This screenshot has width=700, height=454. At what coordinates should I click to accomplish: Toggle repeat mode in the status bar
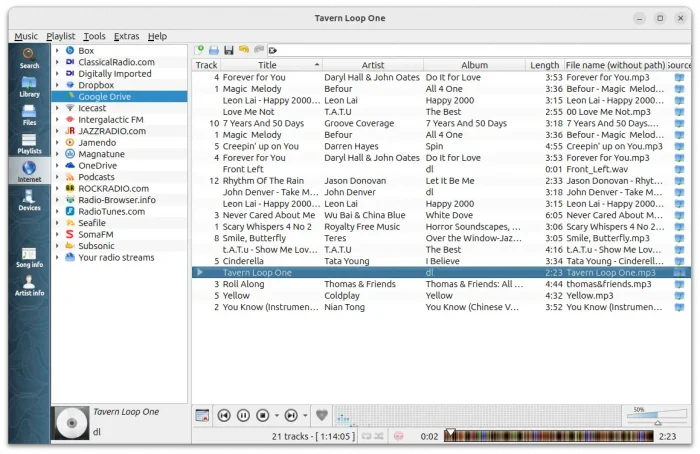366,436
